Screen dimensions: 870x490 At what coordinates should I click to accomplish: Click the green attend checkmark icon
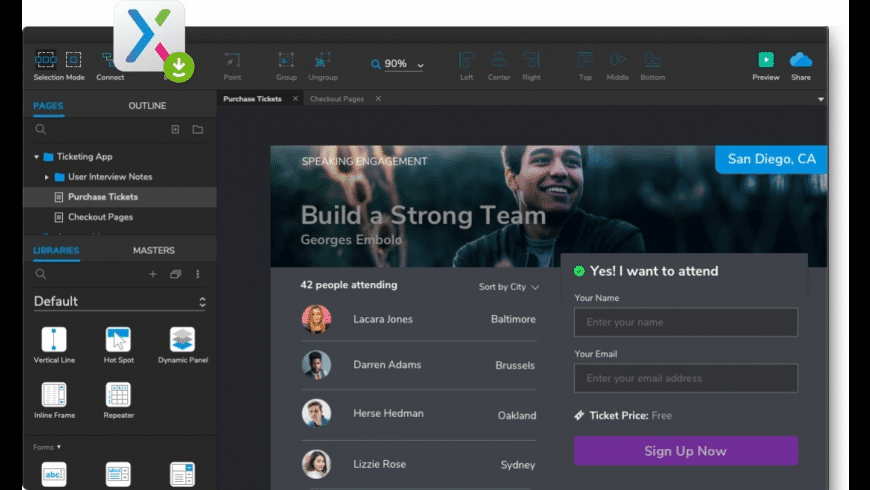(579, 271)
